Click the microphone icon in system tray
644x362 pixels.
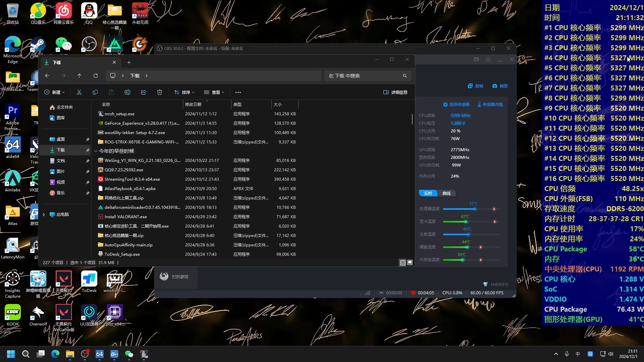tap(567, 354)
